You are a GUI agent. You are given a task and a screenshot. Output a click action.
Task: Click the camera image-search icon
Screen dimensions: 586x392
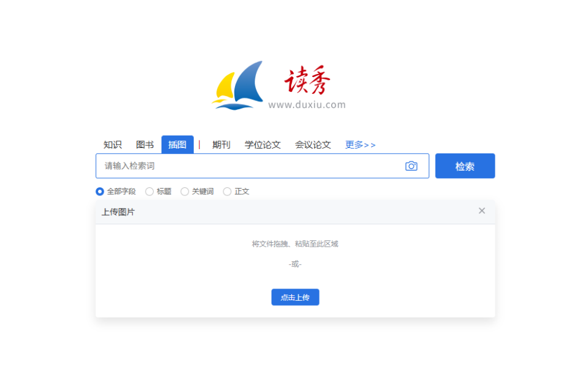(411, 166)
